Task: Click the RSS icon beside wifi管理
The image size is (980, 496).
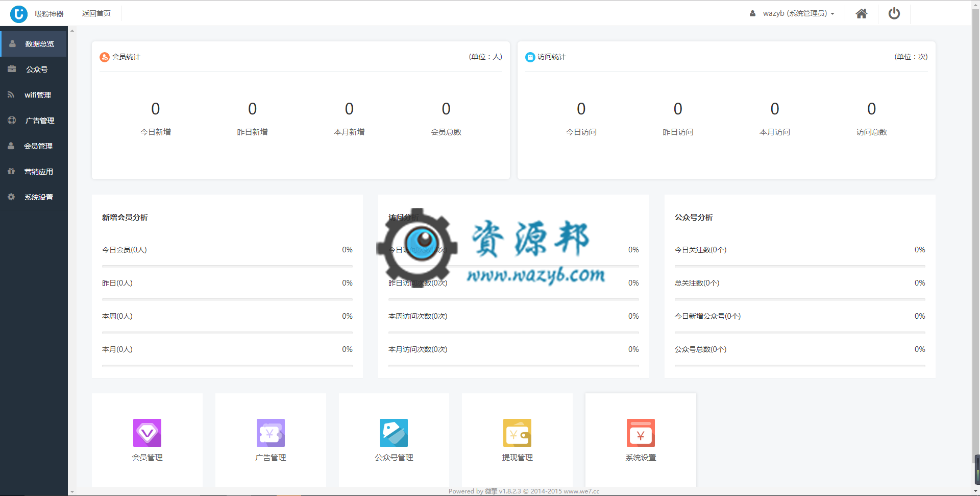Action: click(11, 95)
